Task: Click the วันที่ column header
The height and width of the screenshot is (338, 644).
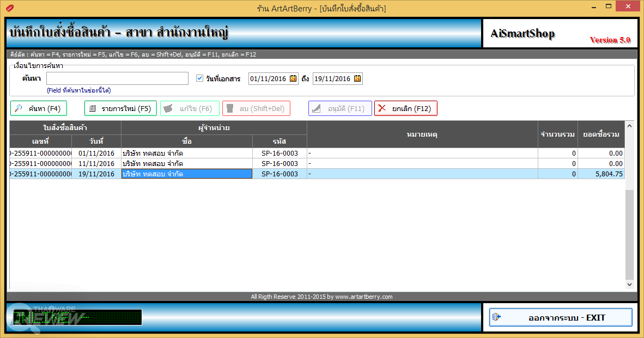Action: pyautogui.click(x=96, y=141)
